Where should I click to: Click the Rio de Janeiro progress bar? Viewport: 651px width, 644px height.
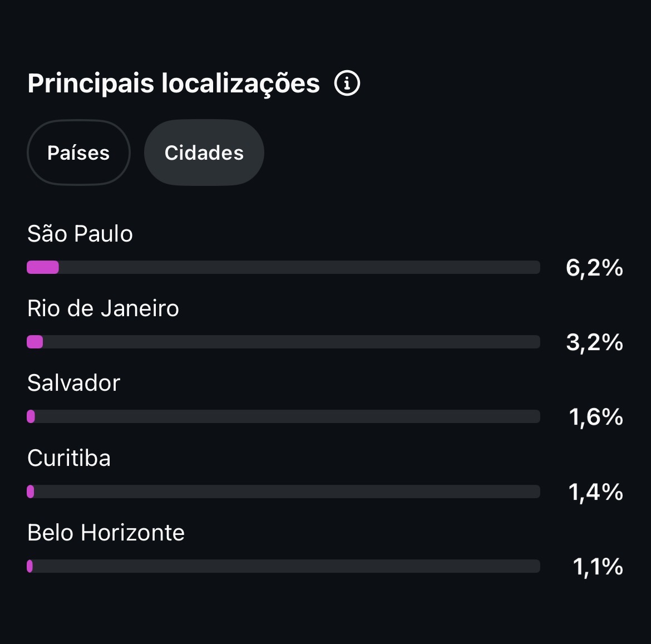(x=283, y=342)
